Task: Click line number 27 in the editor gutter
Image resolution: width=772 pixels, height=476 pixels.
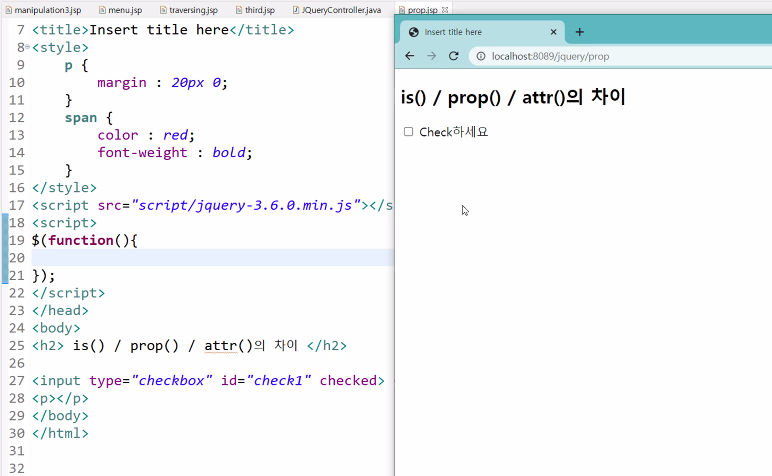Action: 17,381
